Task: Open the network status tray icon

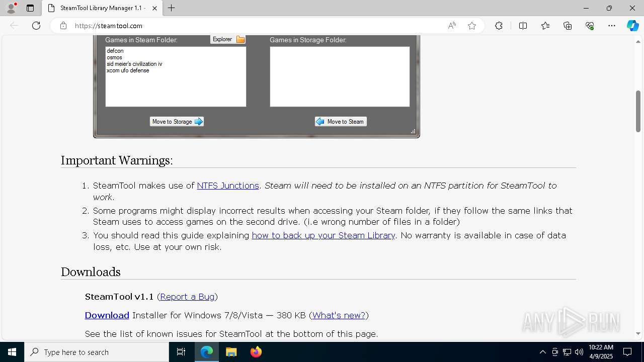Action: [x=567, y=352]
